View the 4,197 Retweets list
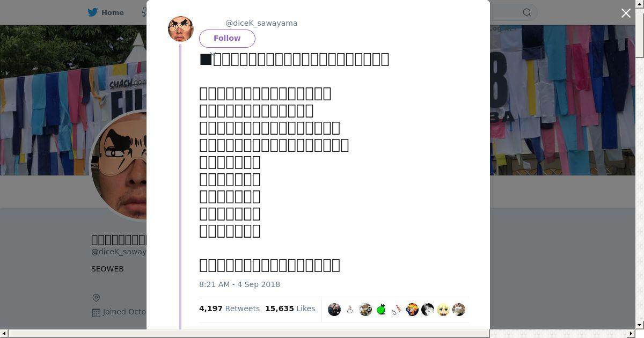This screenshot has height=338, width=644. click(x=229, y=308)
